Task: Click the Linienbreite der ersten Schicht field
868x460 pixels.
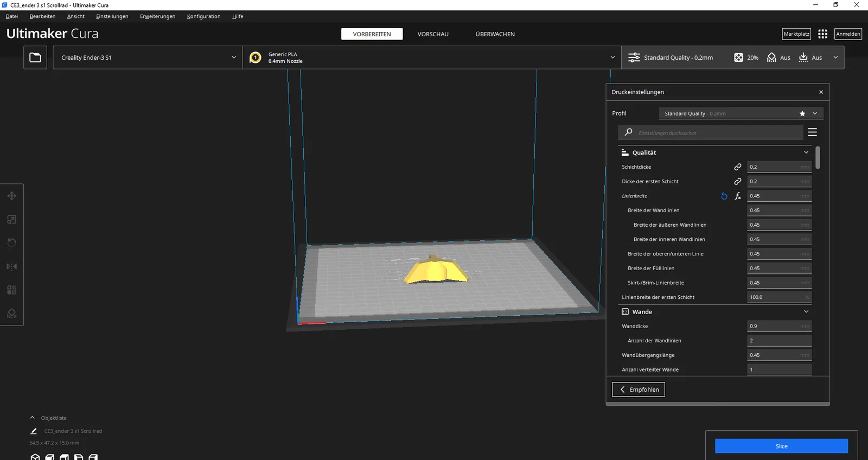Action: (x=780, y=297)
